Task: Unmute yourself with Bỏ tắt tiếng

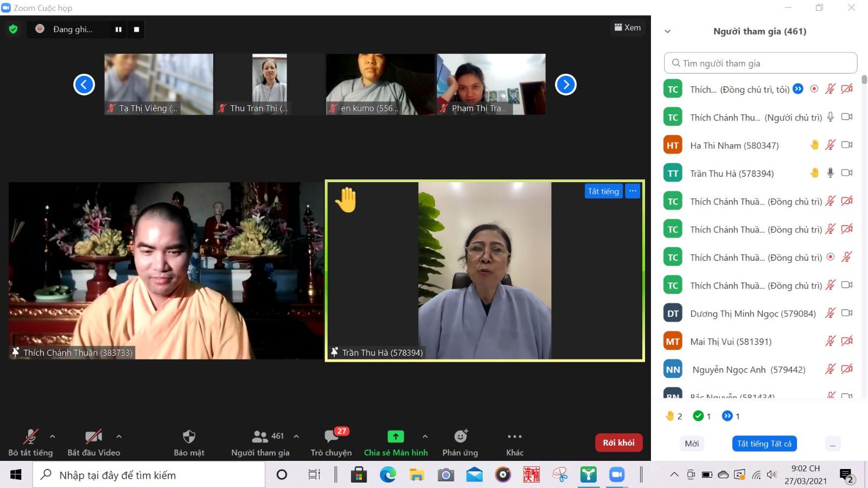Action: coord(30,443)
